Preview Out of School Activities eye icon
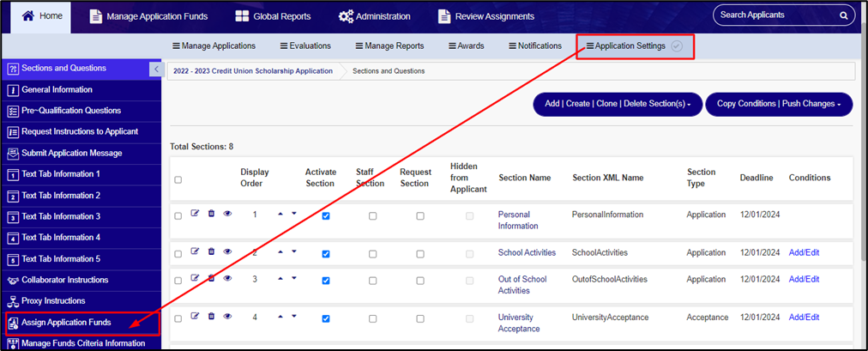Image resolution: width=868 pixels, height=351 pixels. pos(227,278)
